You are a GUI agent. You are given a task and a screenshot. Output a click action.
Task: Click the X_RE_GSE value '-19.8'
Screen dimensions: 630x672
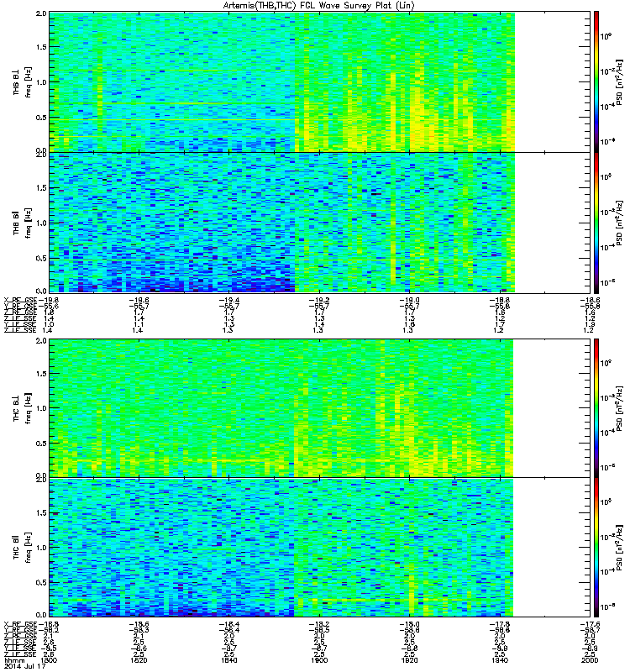click(x=48, y=300)
